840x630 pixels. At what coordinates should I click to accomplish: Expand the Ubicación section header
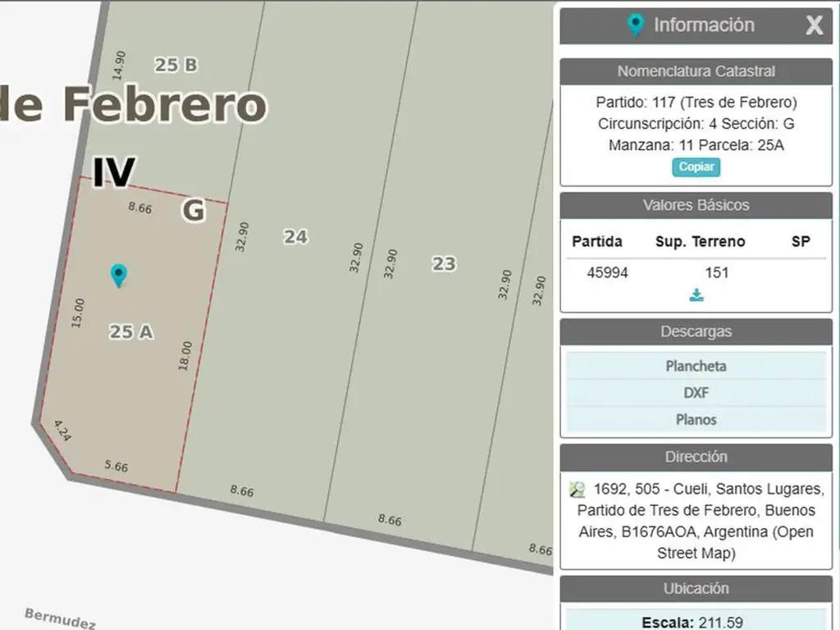[696, 588]
